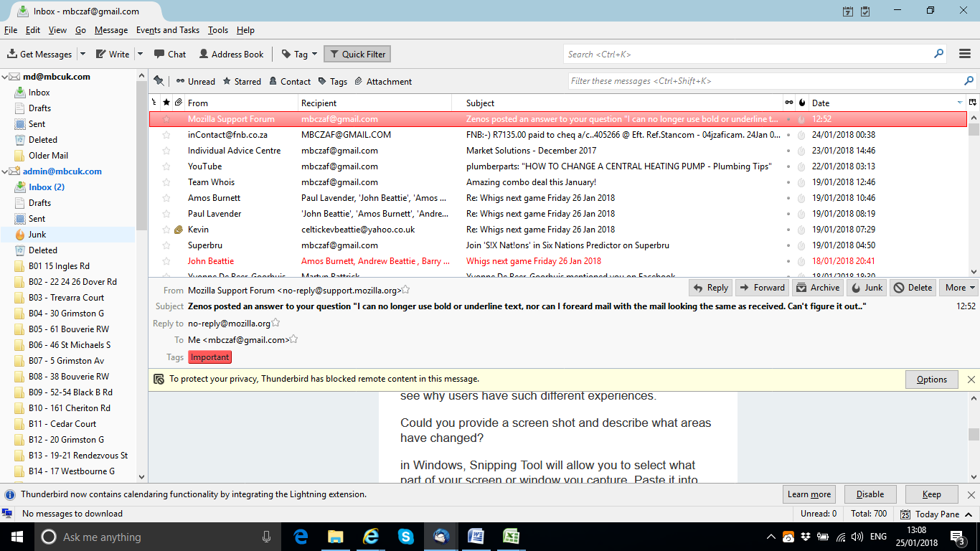This screenshot has height=551, width=980.
Task: Pin filters with the keep-filters pushpin
Action: click(x=159, y=81)
